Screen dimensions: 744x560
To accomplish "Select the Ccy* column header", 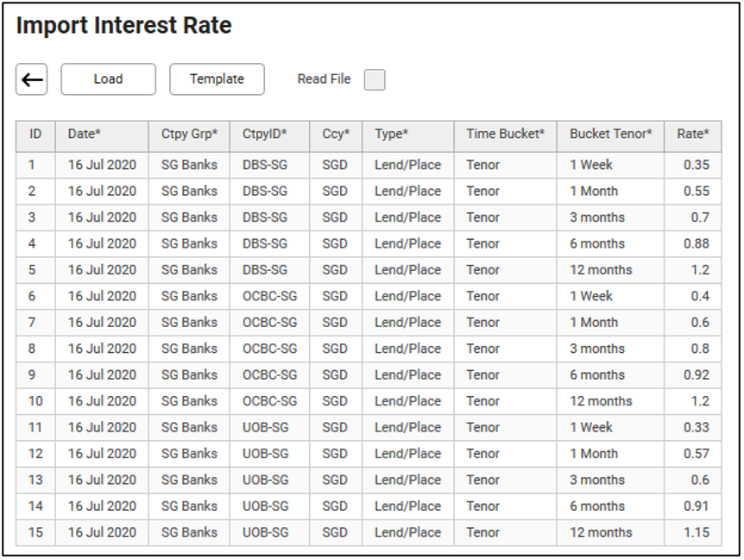I will (336, 135).
